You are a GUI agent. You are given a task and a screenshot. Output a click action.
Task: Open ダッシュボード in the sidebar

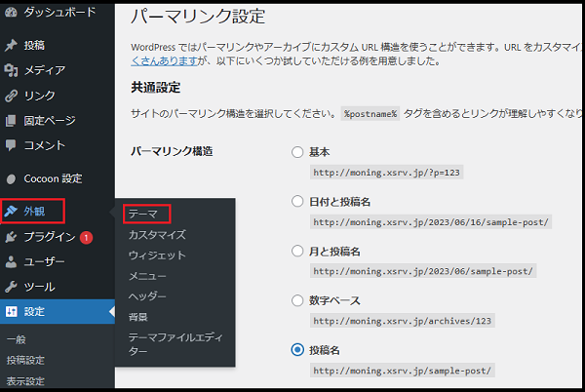(58, 13)
